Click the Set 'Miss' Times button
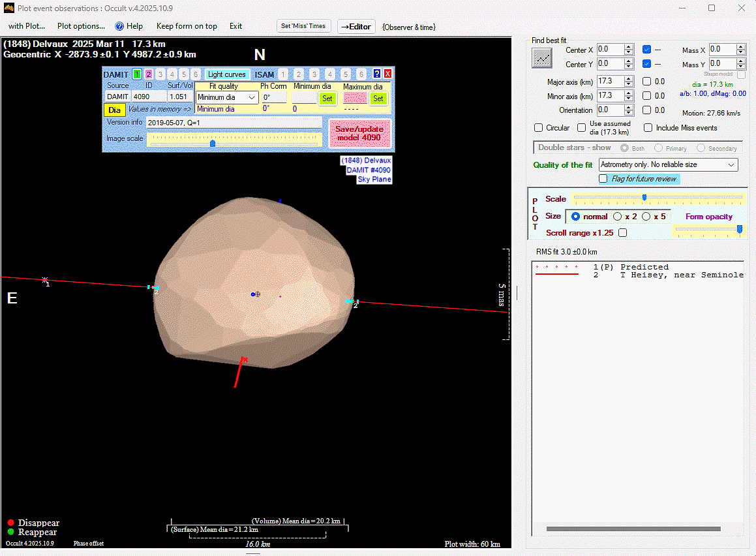The image size is (756, 556). point(303,26)
